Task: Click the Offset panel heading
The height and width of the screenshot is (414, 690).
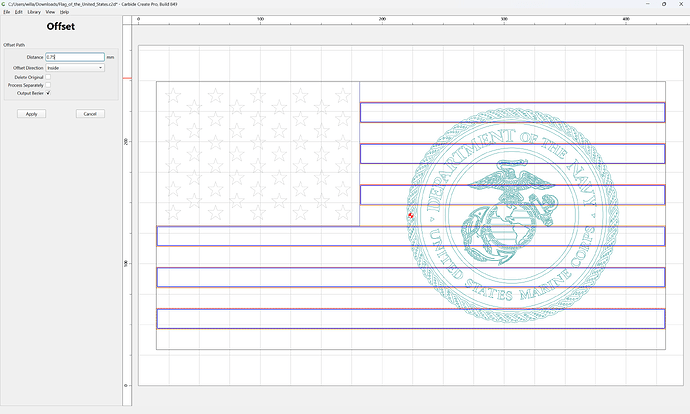Action: 61,26
